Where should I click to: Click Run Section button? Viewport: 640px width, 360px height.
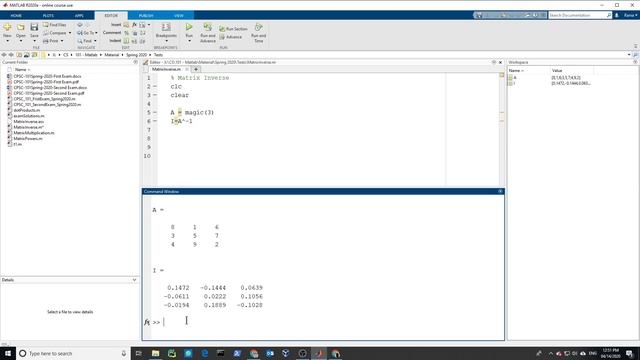click(x=233, y=29)
